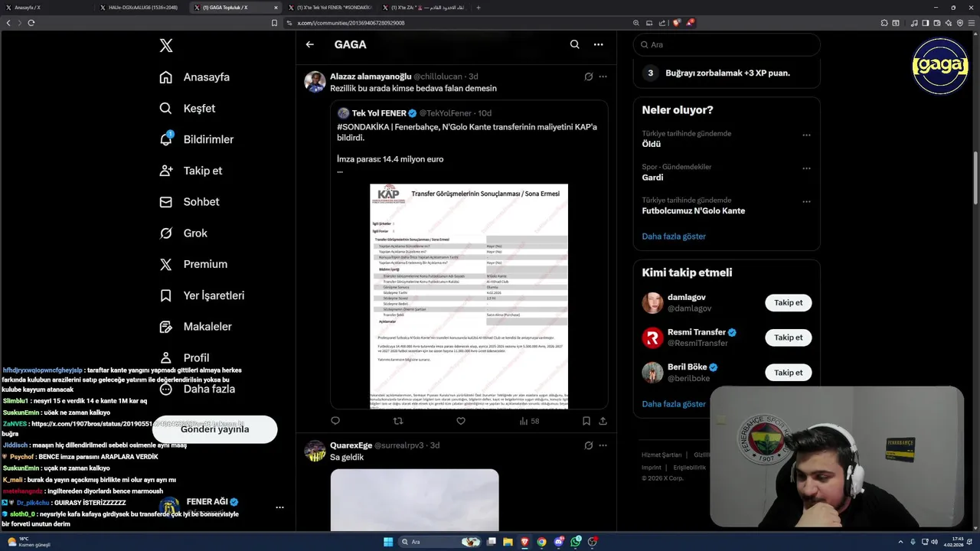The width and height of the screenshot is (980, 551).
Task: Open GAGA community more options
Action: [598, 44]
